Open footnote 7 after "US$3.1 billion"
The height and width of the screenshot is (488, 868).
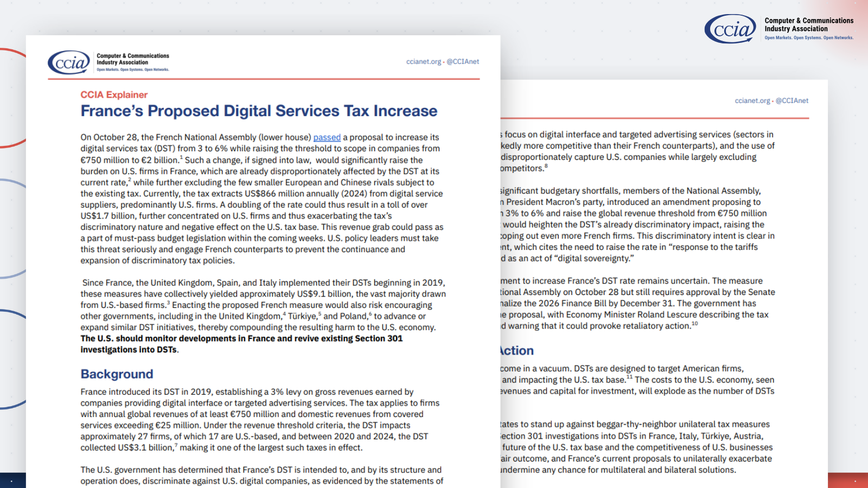point(176,445)
